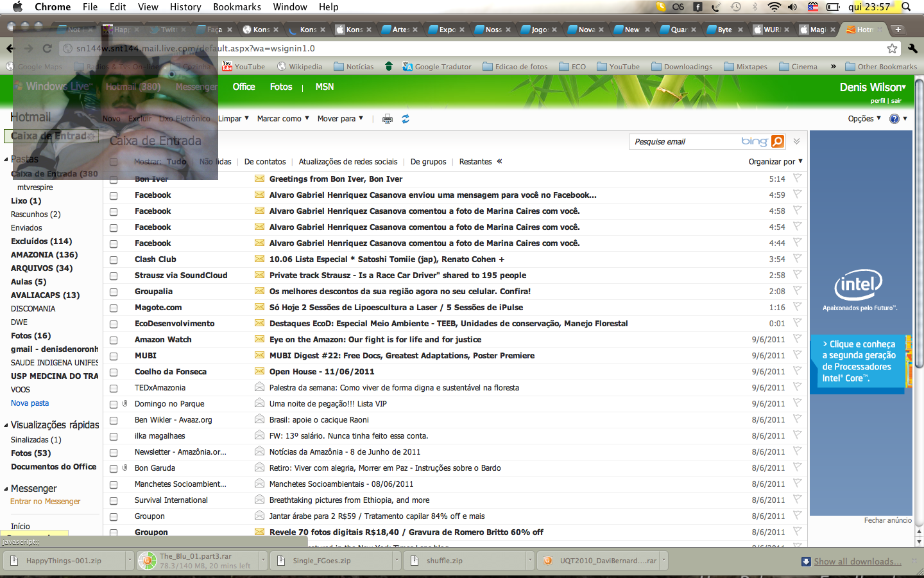
Task: Bookmark page with the star icon
Action: point(892,48)
